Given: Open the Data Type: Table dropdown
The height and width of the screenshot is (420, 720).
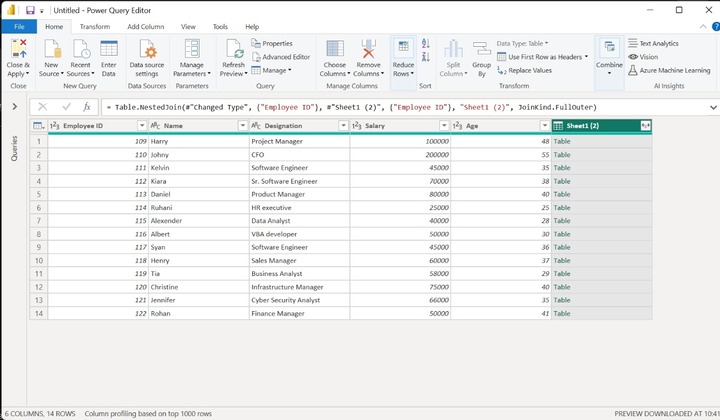Looking at the screenshot, I should click(522, 44).
